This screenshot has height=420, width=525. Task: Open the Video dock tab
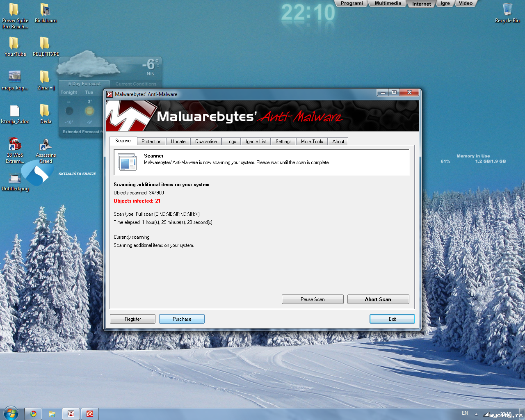[466, 3]
